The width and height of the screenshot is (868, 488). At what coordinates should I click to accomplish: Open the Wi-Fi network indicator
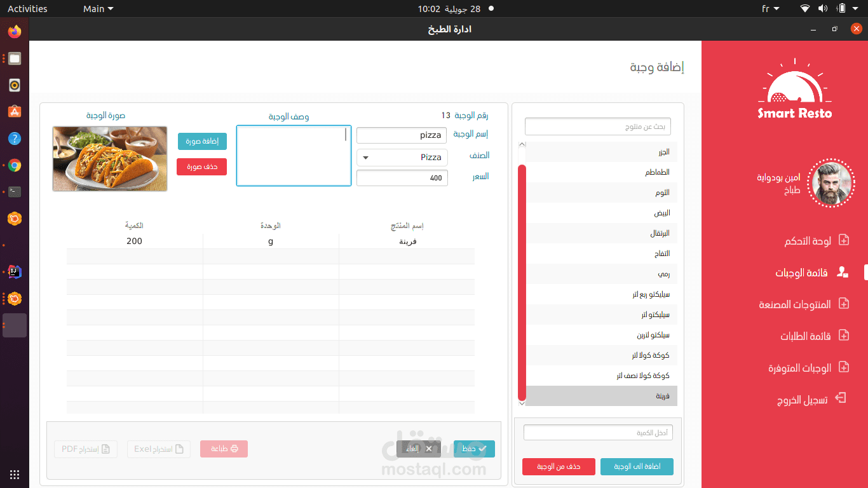pos(805,9)
